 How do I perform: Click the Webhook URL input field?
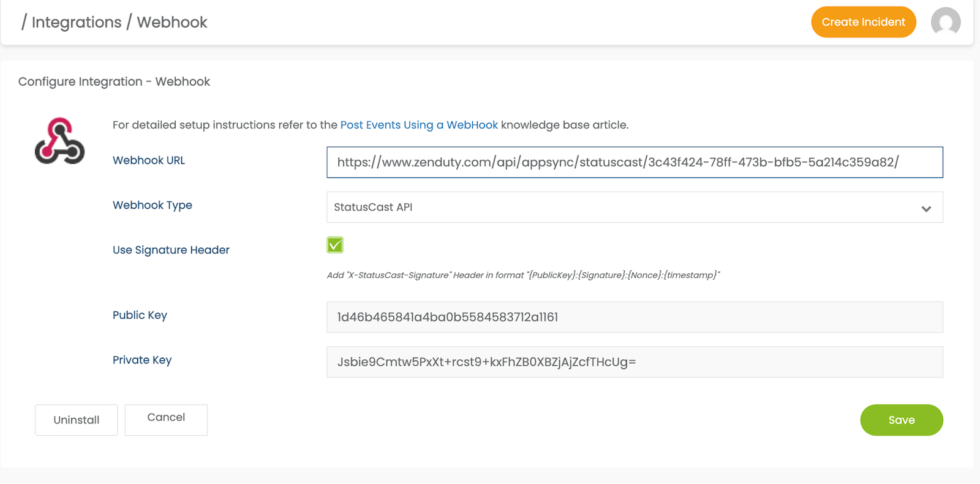tap(635, 162)
